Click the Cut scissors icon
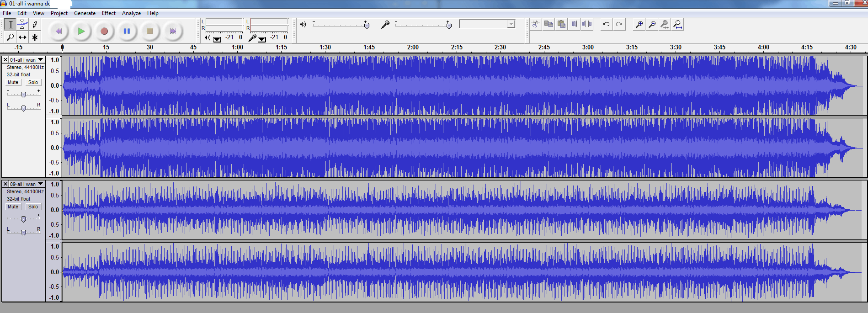Screen dimensions: 868x313 pyautogui.click(x=536, y=24)
